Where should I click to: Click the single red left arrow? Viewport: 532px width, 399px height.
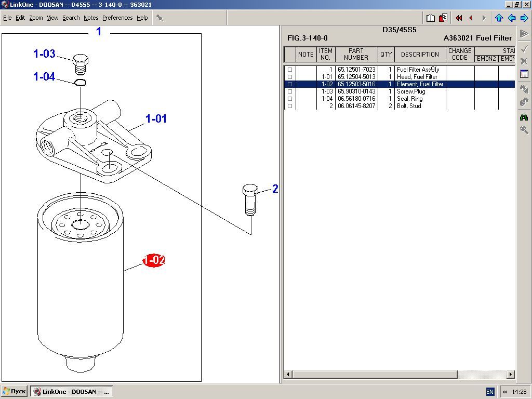tap(471, 18)
